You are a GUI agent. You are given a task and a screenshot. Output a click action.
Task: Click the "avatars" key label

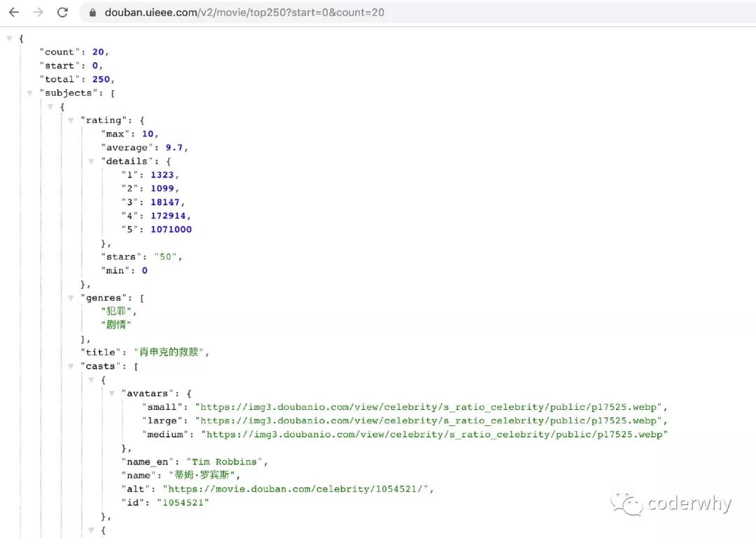pyautogui.click(x=148, y=393)
